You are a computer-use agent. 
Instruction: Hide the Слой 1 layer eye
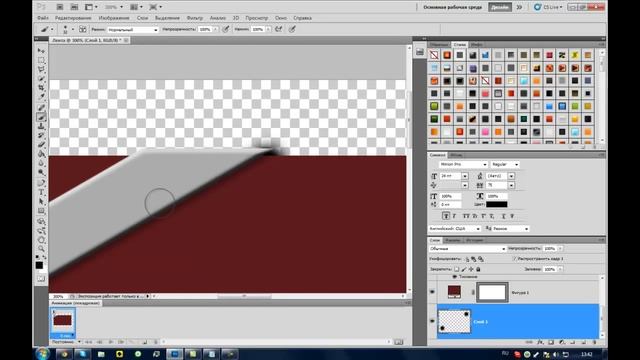click(x=432, y=321)
